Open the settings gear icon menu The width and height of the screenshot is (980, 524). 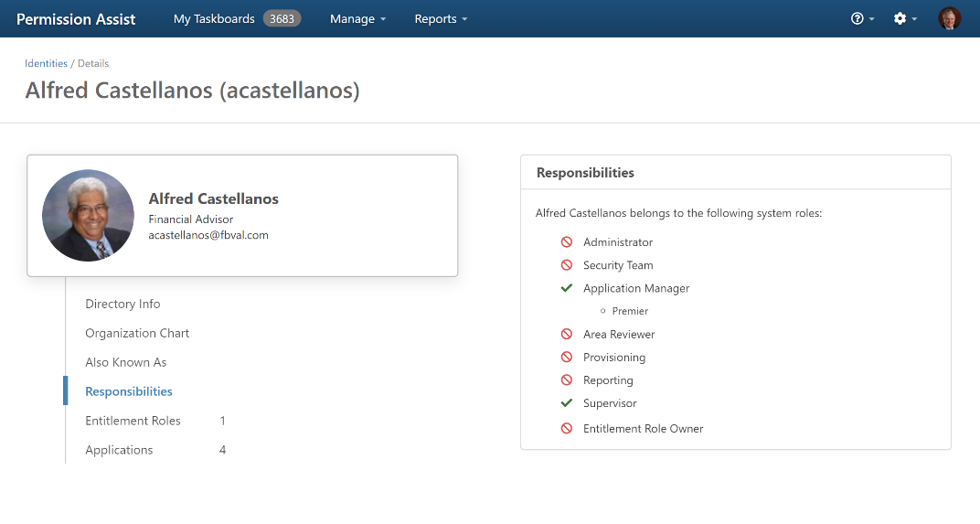point(900,18)
